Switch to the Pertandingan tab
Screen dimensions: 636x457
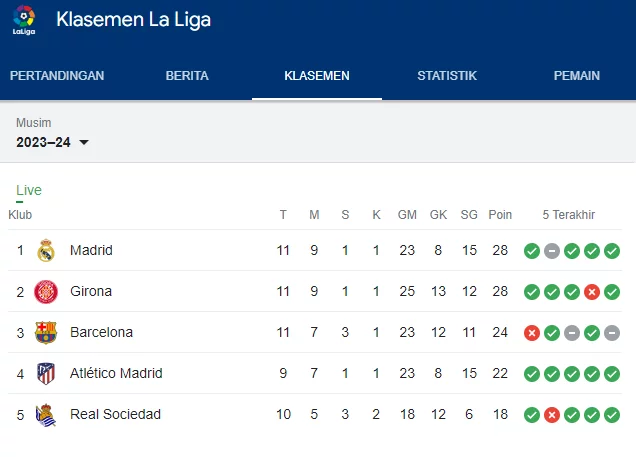point(57,76)
